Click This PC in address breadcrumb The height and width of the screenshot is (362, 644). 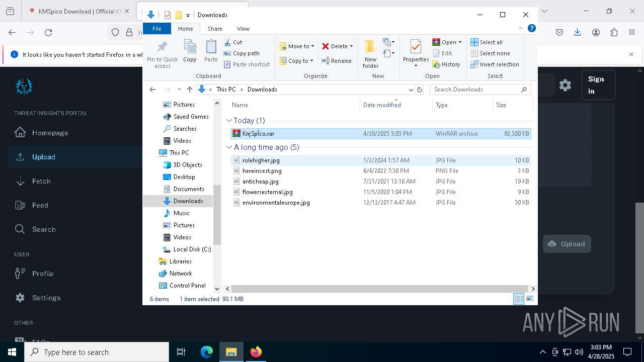(x=226, y=89)
